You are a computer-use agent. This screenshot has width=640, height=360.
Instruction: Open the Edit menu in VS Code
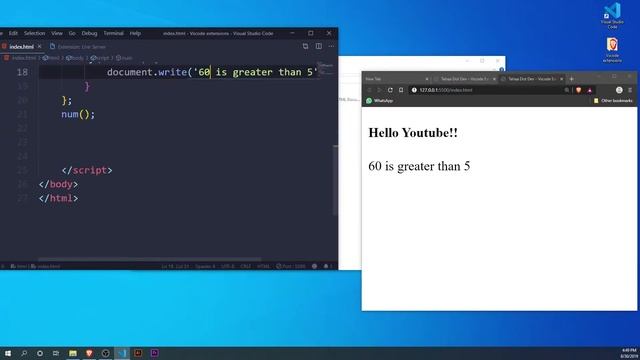tap(13, 33)
